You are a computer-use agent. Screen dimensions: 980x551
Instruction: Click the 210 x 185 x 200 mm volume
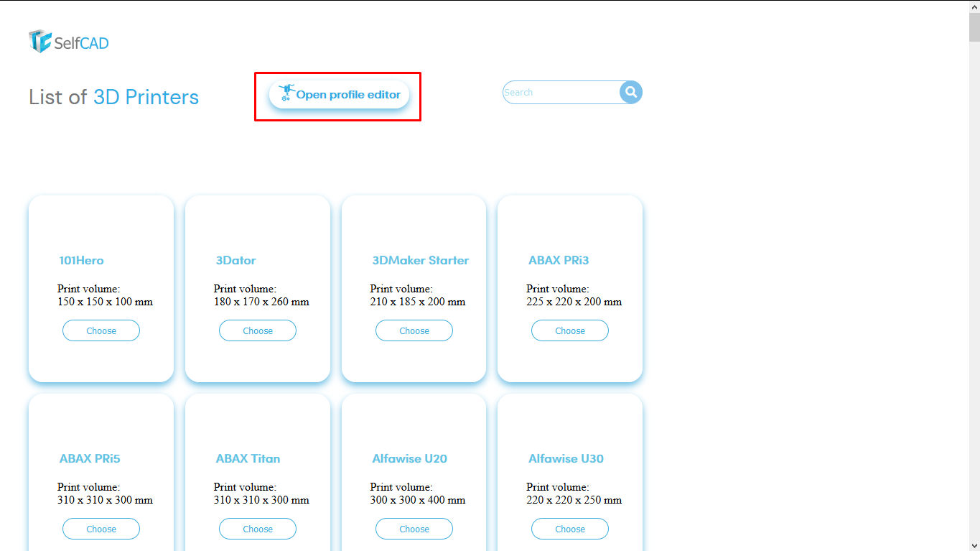point(418,302)
